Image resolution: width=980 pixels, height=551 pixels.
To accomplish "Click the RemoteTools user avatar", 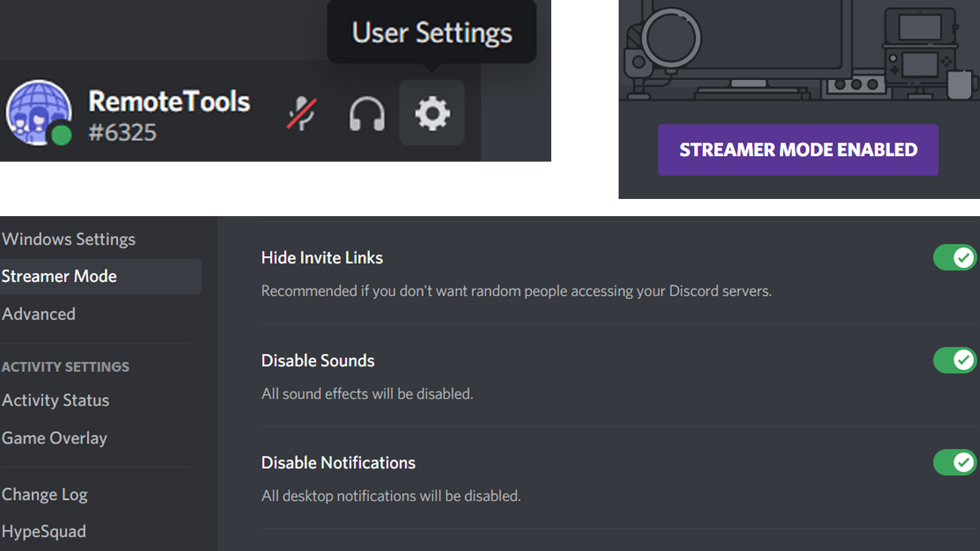I will (39, 113).
